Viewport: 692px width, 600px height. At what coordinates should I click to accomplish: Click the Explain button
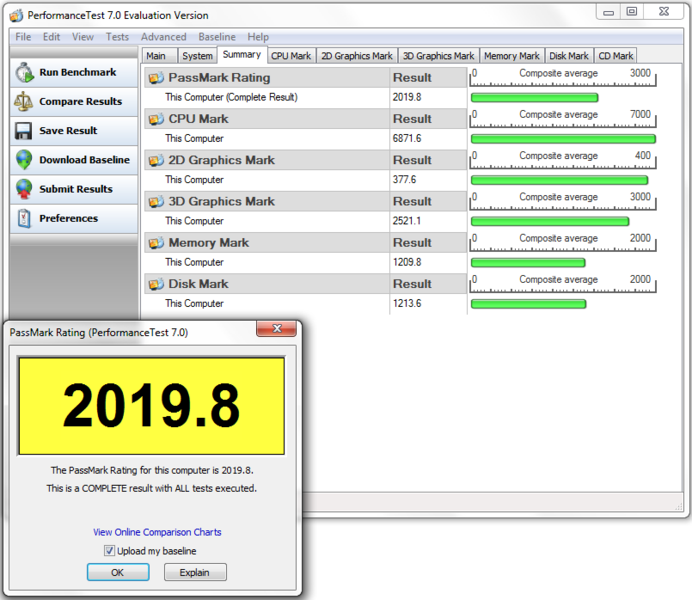click(x=195, y=572)
